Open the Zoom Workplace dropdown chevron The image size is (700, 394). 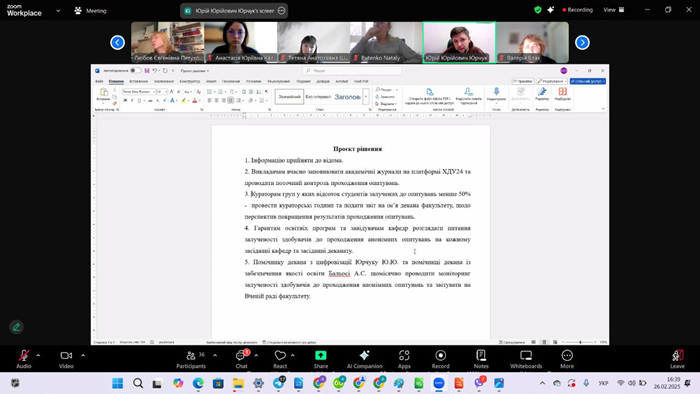58,11
